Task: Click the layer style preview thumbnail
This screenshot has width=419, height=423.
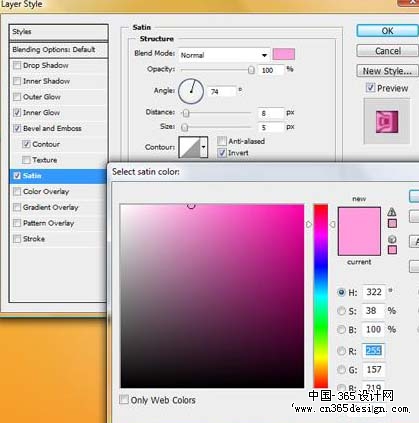Action: pyautogui.click(x=387, y=122)
